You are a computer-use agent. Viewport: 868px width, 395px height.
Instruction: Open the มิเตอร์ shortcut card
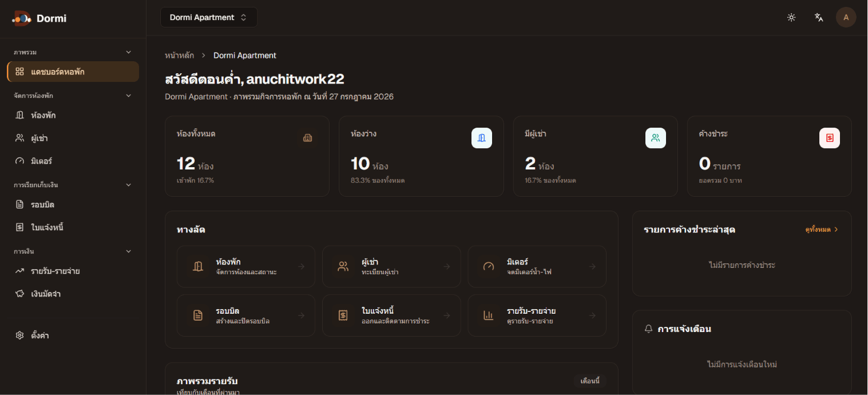(x=537, y=267)
